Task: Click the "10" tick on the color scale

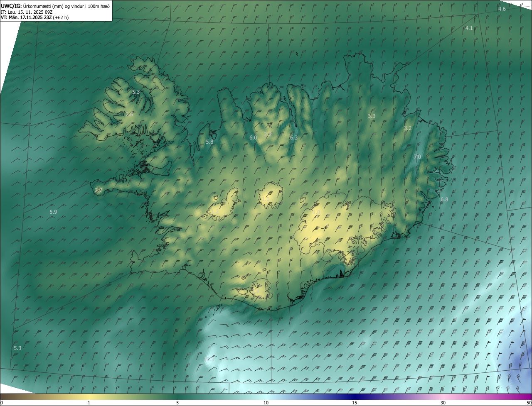Action: pyautogui.click(x=266, y=403)
